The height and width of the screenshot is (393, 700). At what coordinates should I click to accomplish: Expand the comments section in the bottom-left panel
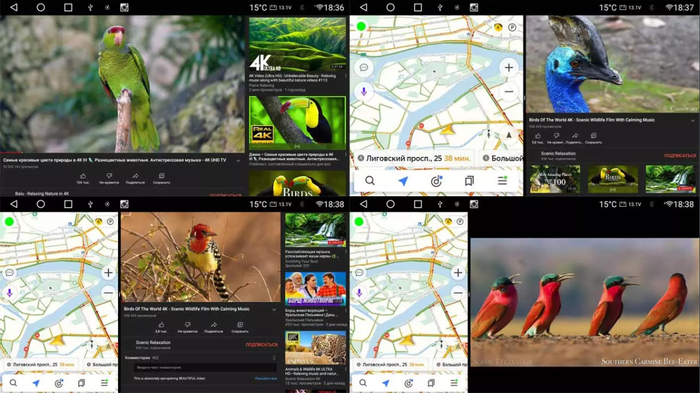click(274, 358)
